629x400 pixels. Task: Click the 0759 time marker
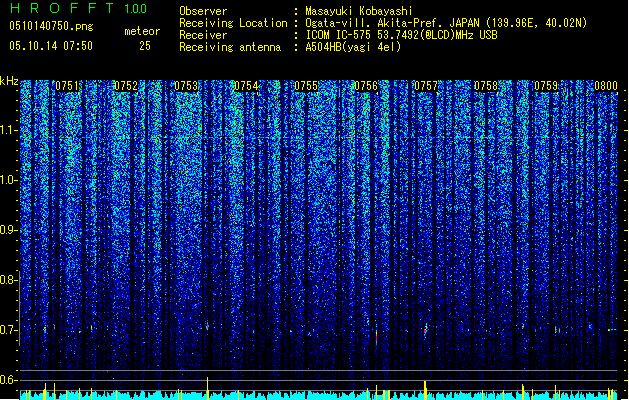pos(546,86)
